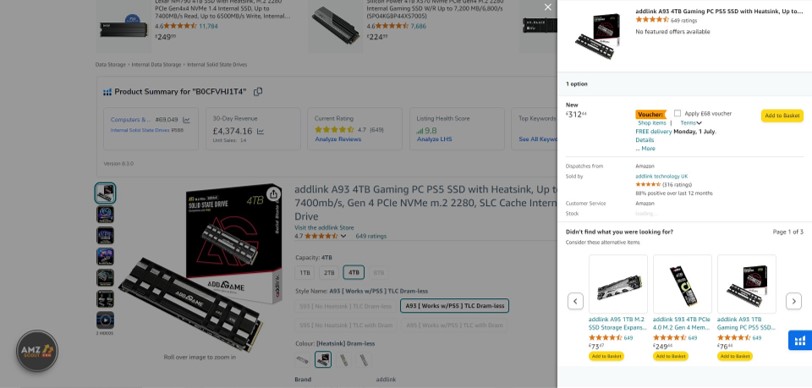Close the offers side panel
The height and width of the screenshot is (388, 812).
pos(547,7)
